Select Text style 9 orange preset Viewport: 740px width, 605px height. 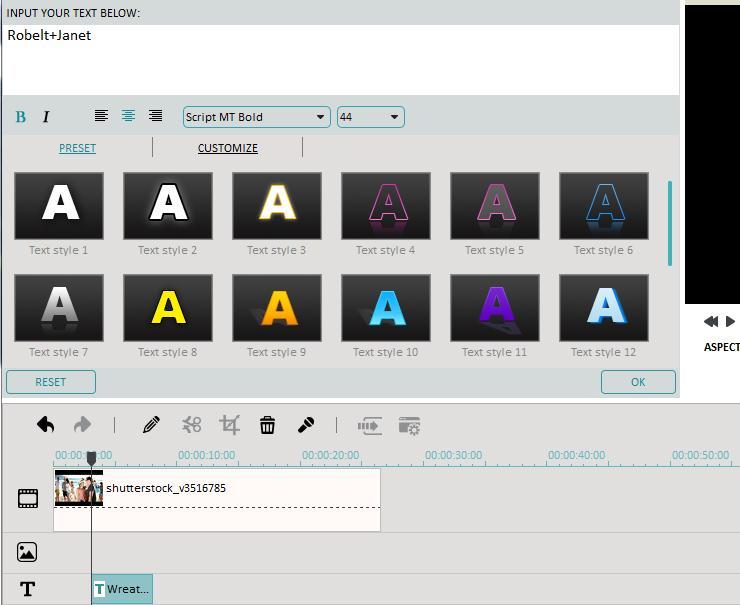tap(277, 308)
